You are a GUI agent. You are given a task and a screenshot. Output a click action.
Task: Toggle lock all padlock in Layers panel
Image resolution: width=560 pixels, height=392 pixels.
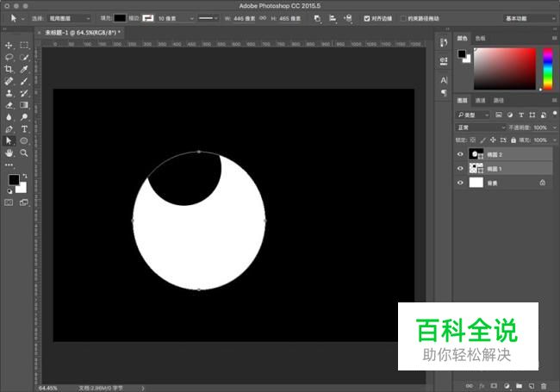[x=513, y=140]
